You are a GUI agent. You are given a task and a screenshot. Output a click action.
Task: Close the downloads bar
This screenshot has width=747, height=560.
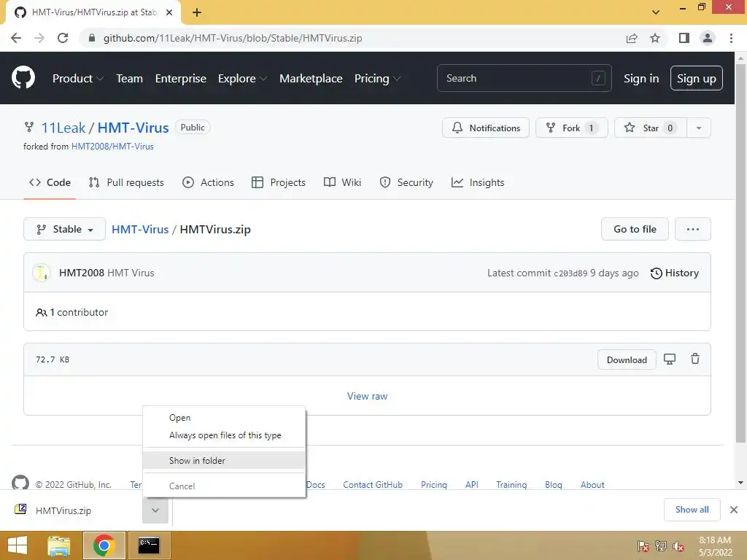pyautogui.click(x=734, y=510)
